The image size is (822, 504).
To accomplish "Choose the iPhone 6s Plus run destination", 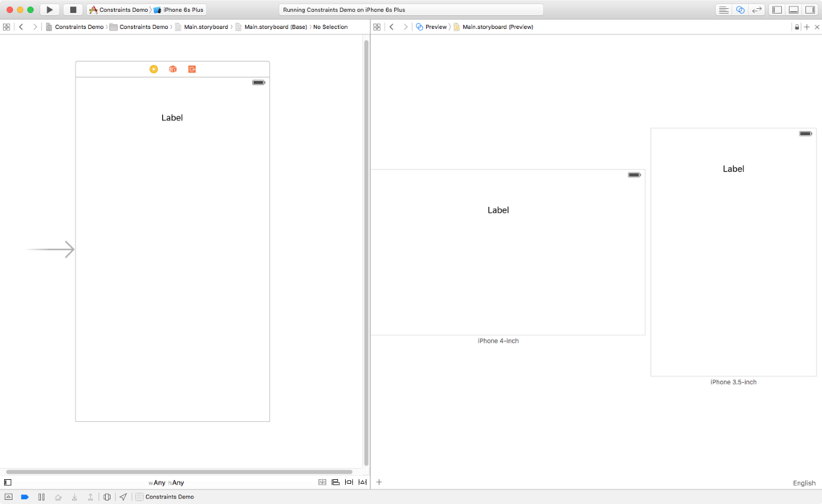I will pyautogui.click(x=179, y=10).
